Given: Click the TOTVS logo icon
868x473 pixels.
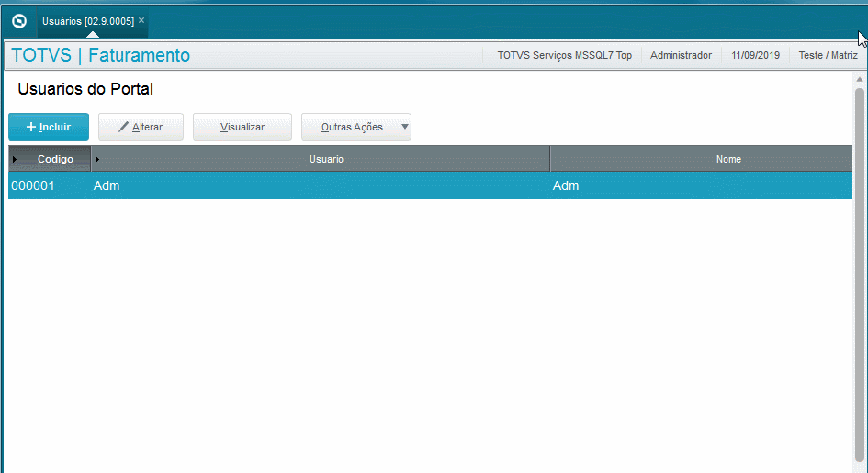Looking at the screenshot, I should tap(19, 21).
